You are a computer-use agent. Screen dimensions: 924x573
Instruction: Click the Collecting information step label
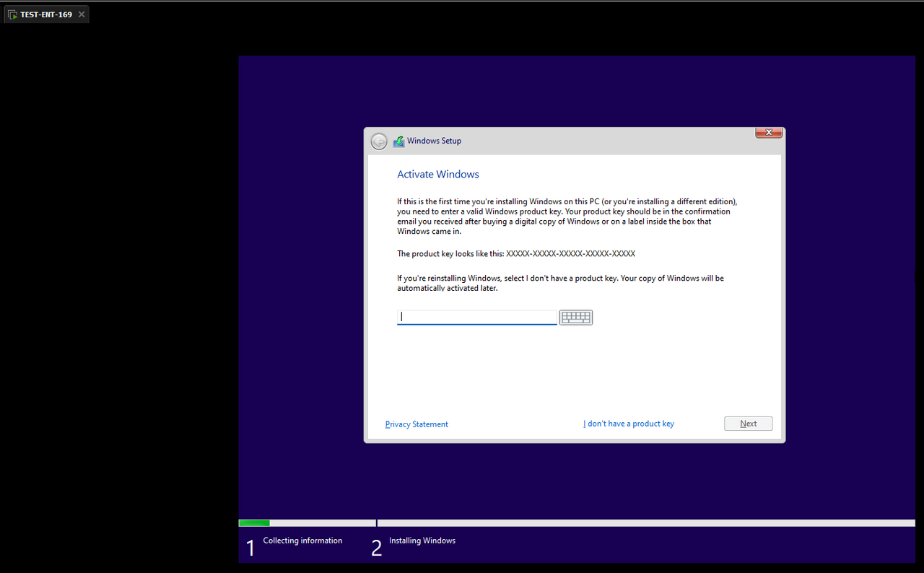302,541
